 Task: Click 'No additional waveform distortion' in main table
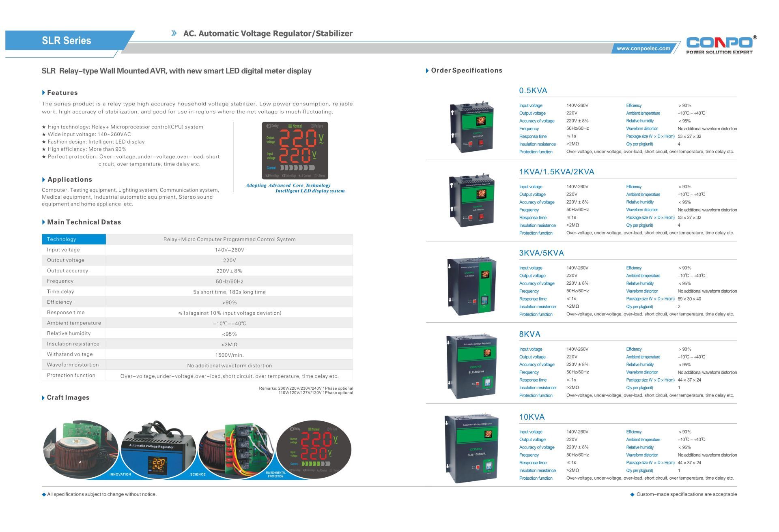point(229,366)
